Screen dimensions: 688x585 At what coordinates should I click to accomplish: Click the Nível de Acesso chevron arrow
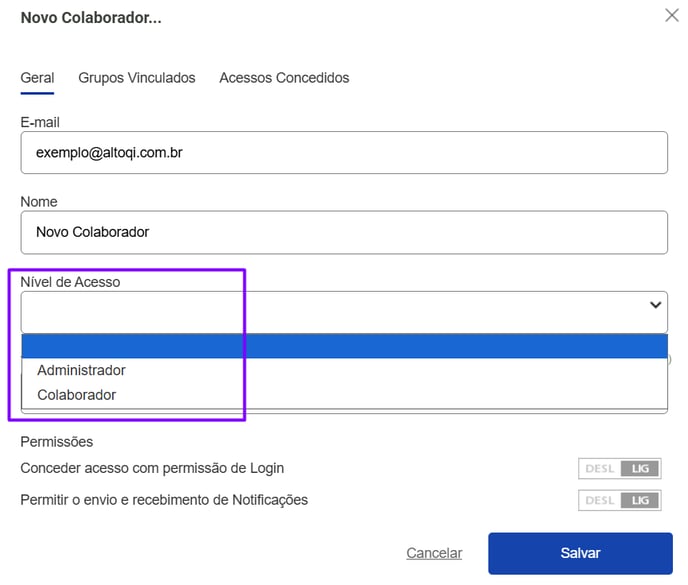click(x=656, y=305)
